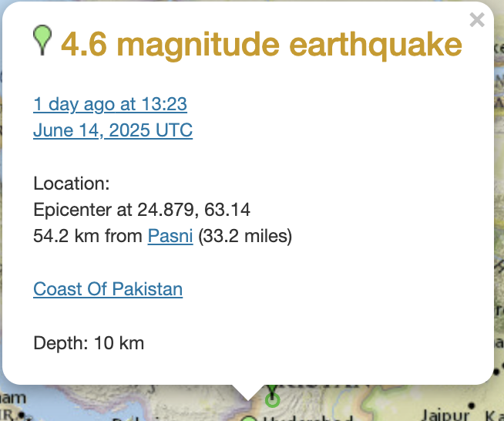Screen dimensions: 504x421
Task: Open the '1 day ago at 13:23' link
Action: (x=110, y=104)
